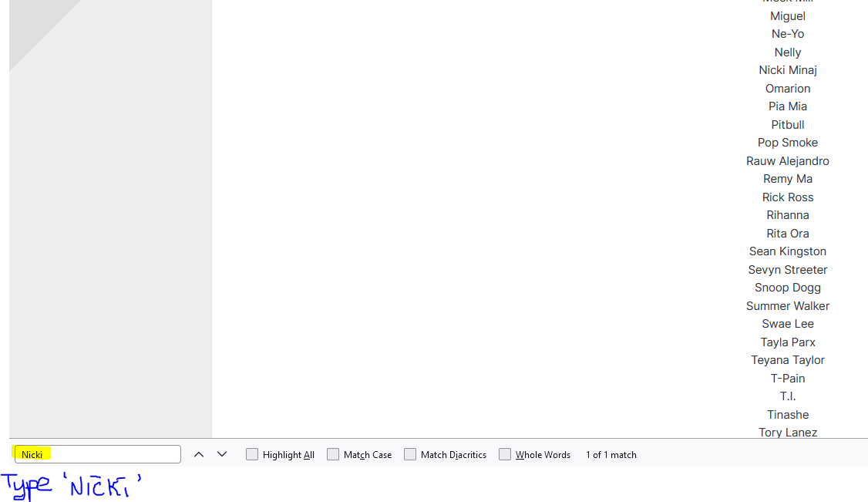The width and height of the screenshot is (868, 502).
Task: Open the Pia Mia artist link
Action: pyautogui.click(x=788, y=106)
